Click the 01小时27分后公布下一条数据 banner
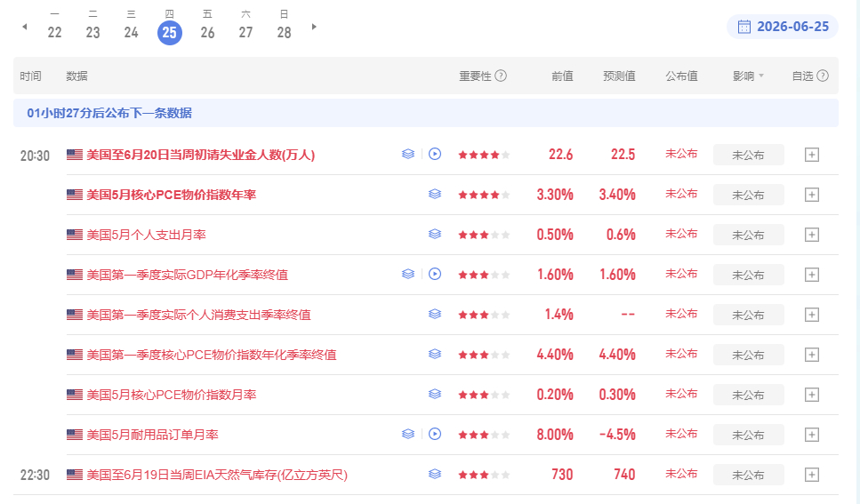Viewport: 860px width, 504px height. [x=426, y=113]
